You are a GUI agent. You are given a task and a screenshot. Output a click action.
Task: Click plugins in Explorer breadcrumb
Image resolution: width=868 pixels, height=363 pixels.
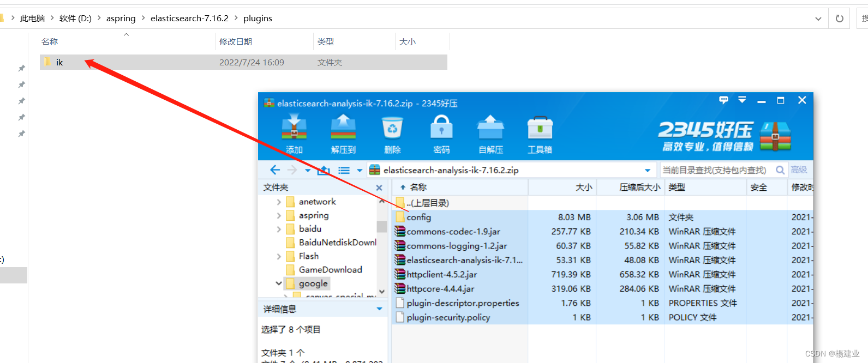258,19
